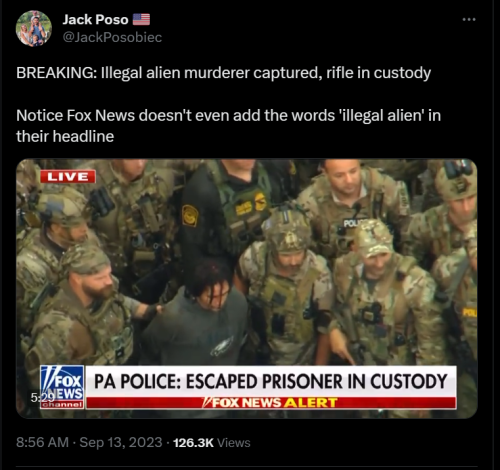
Task: Click the yellow Border Patrol shoulder patch
Action: 190,215
